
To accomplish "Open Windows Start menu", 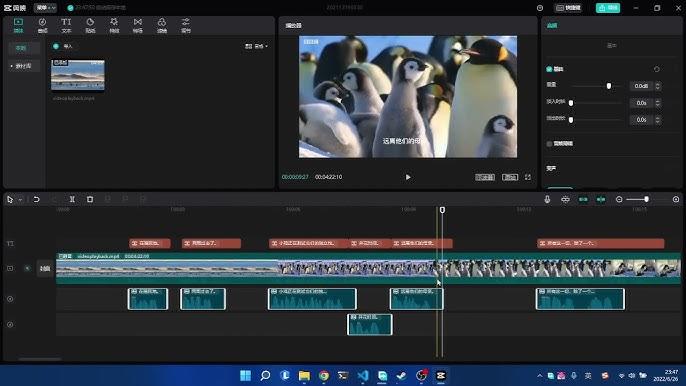I will coord(245,375).
